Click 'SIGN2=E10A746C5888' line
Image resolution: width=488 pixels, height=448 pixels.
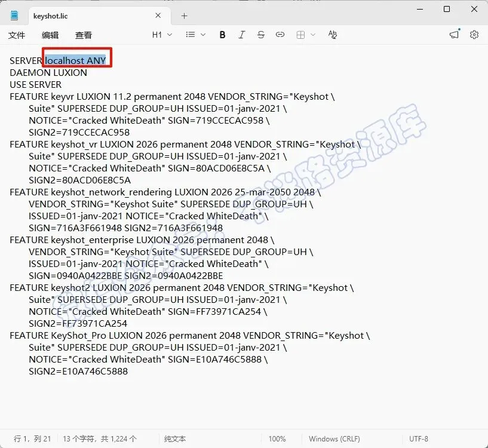pyautogui.click(x=78, y=372)
